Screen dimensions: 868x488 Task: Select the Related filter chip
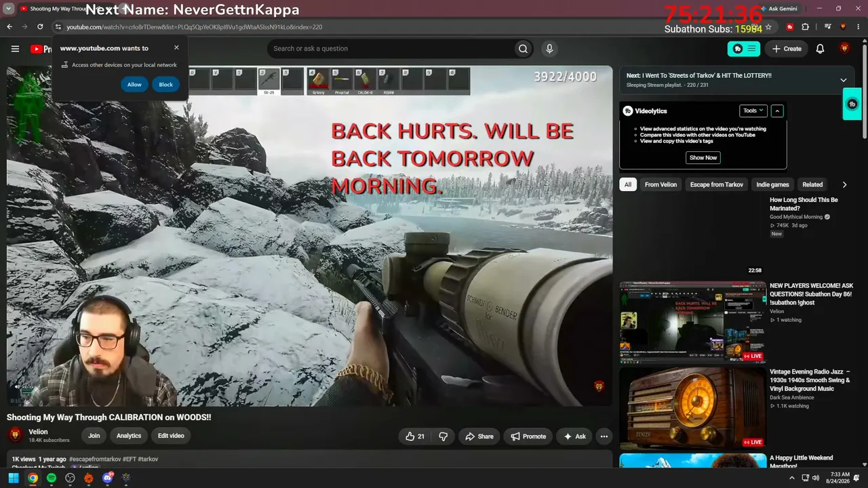pyautogui.click(x=812, y=184)
